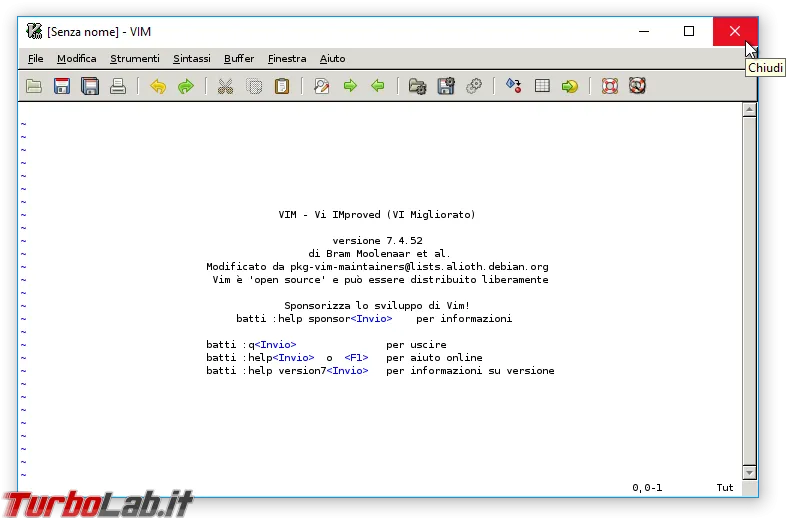786x520 pixels.
Task: Click the 'Modificato da pkg-vim-maintainers' line
Action: click(x=377, y=267)
